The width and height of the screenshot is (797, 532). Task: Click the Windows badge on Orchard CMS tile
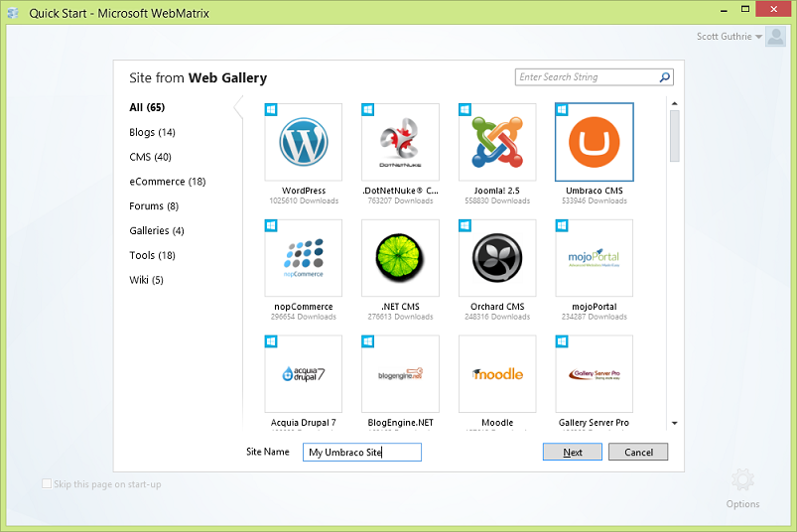[x=465, y=225]
